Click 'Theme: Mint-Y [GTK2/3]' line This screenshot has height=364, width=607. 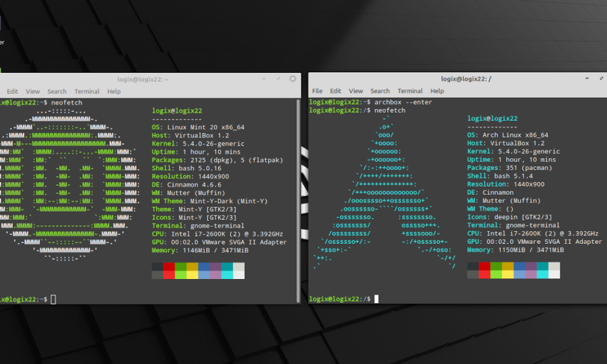pyautogui.click(x=194, y=209)
